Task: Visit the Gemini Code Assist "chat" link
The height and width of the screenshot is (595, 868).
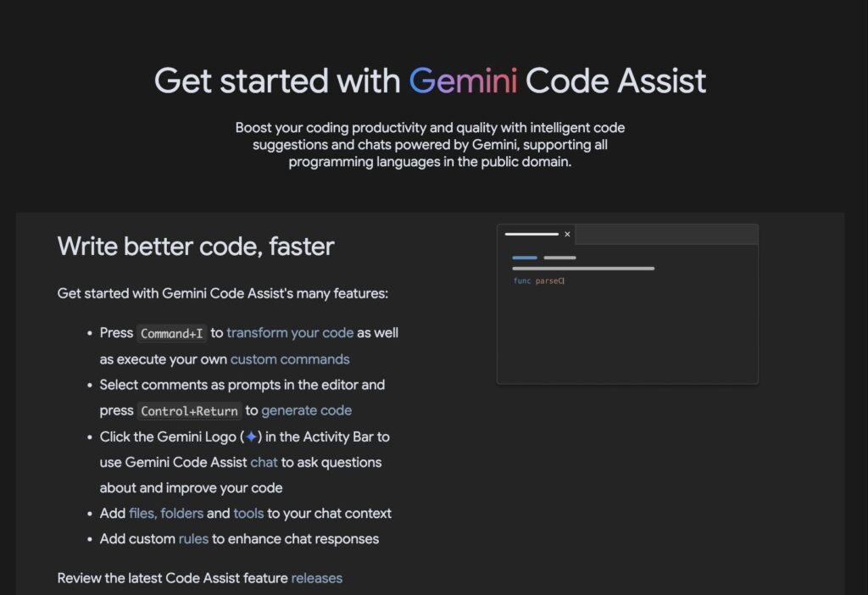Action: tap(264, 462)
